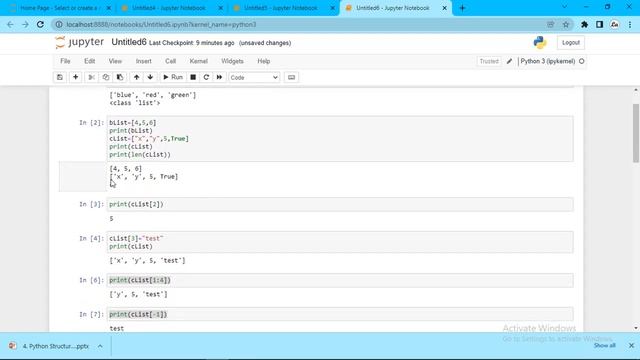
Task: Click inside code cell In [2]
Action: (x=340, y=139)
